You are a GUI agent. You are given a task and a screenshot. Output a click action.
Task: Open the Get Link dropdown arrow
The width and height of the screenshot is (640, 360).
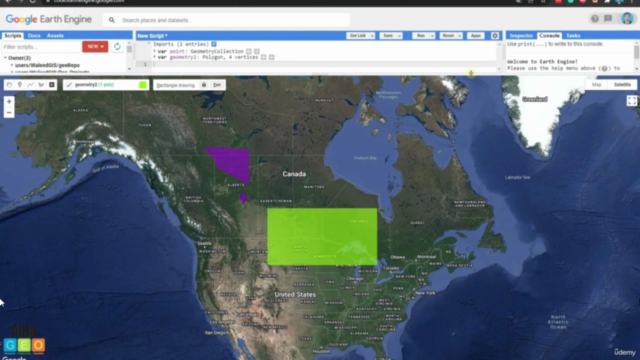point(372,36)
